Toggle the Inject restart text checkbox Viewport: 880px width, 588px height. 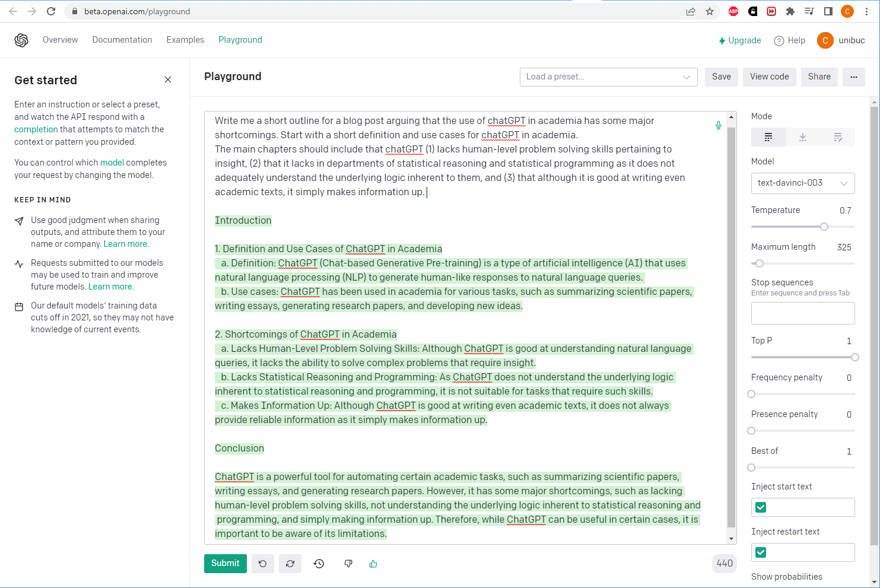pyautogui.click(x=761, y=552)
